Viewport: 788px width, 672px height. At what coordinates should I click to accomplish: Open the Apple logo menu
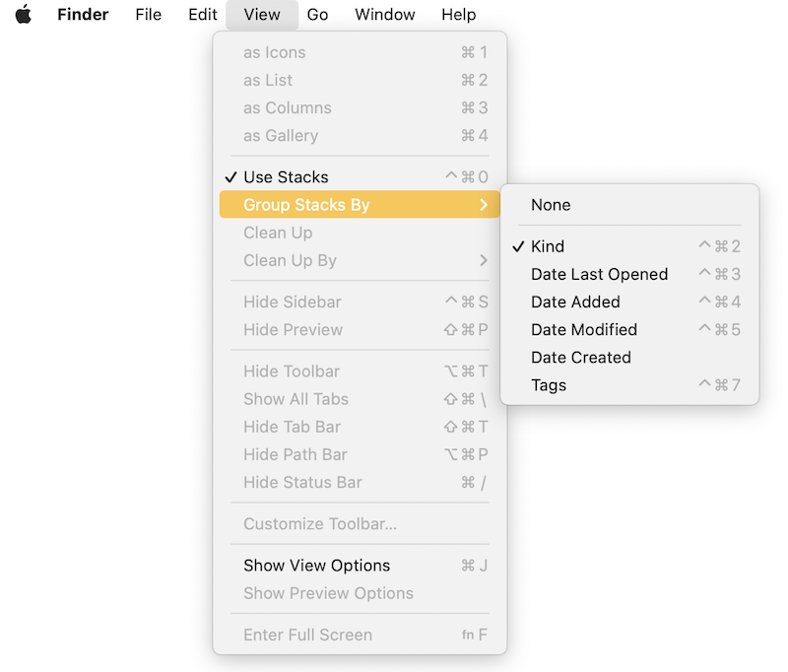tap(24, 15)
